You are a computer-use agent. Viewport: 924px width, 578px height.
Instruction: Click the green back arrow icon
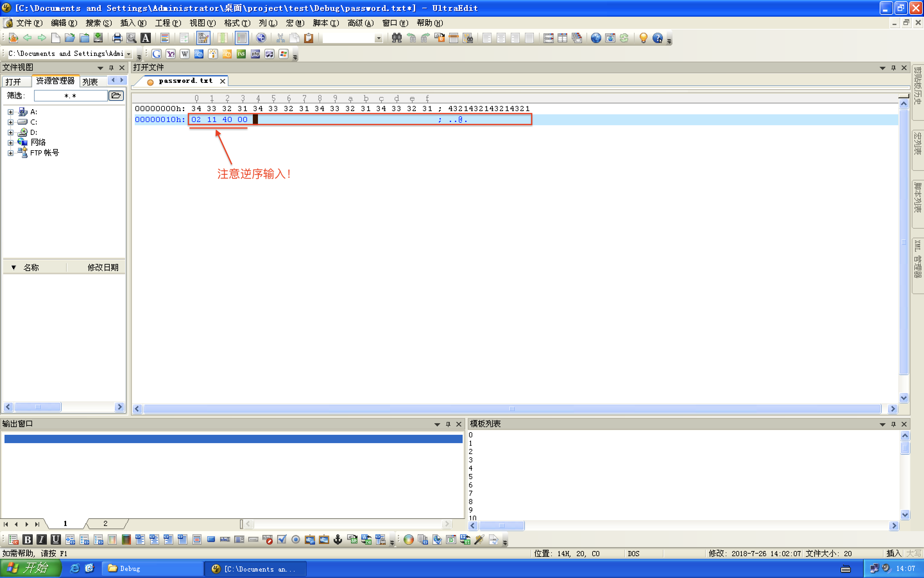pyautogui.click(x=28, y=38)
